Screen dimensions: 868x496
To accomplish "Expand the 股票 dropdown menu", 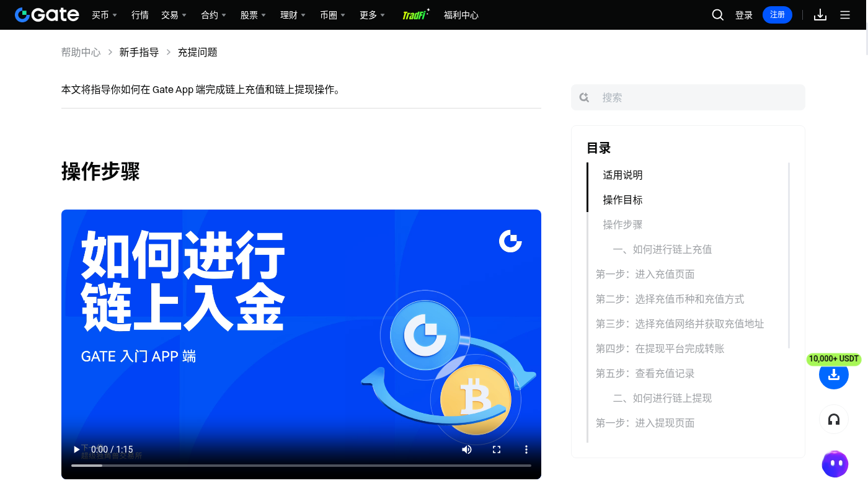I will (253, 15).
